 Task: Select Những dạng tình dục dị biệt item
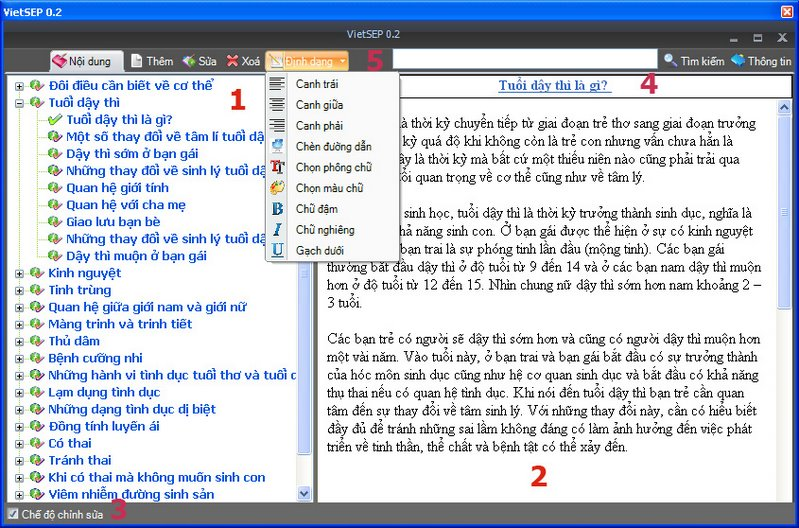click(132, 409)
